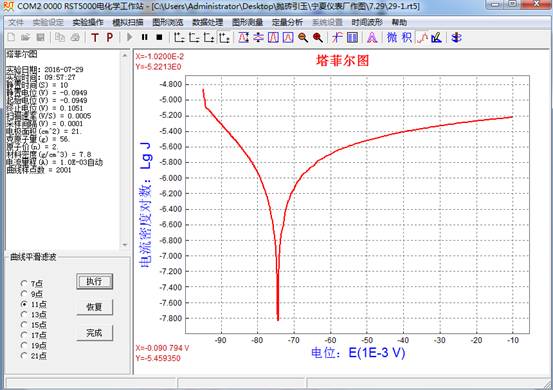Screen dimensions: 553x390
Task: Click the pause experiment icon
Action: (x=145, y=37)
